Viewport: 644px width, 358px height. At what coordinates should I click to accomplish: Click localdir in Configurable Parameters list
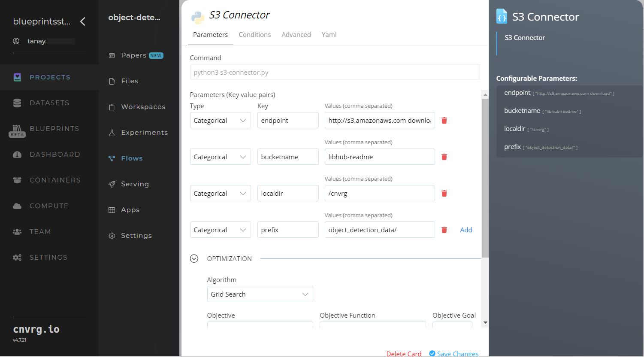(x=514, y=129)
